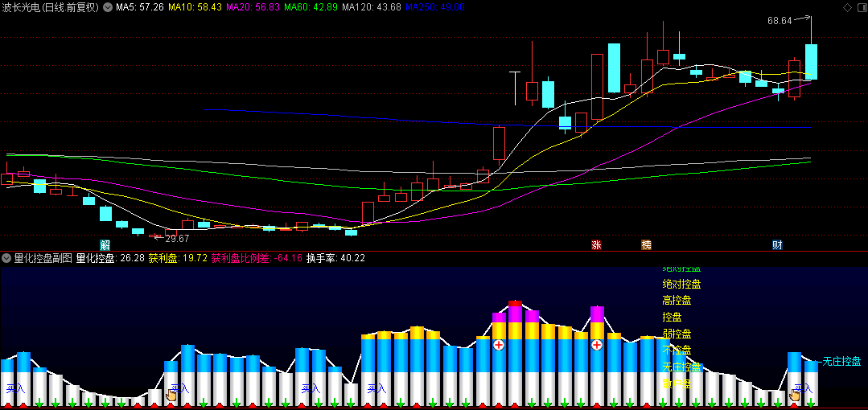This screenshot has width=868, height=410.
Task: Click the 29.67 low price label
Action: (177, 239)
